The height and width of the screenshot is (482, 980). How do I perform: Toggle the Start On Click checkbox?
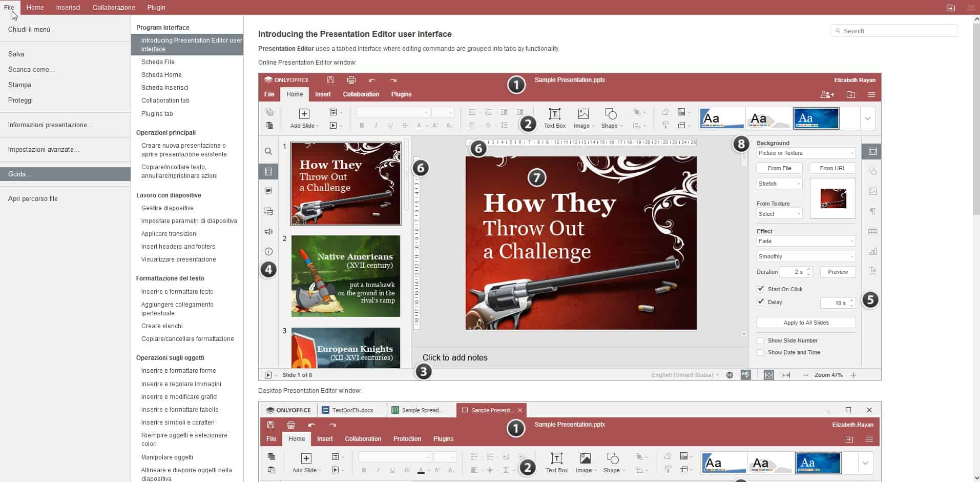pyautogui.click(x=761, y=289)
